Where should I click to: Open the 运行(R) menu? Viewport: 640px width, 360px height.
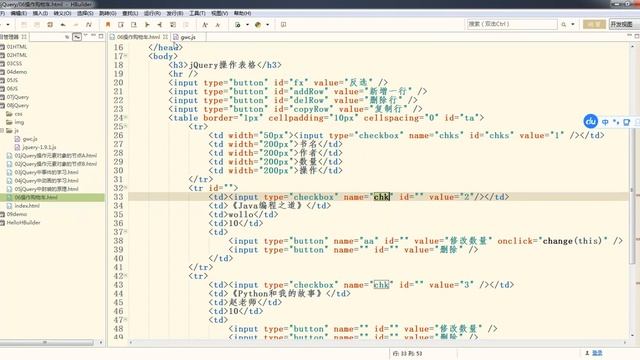[x=152, y=13]
